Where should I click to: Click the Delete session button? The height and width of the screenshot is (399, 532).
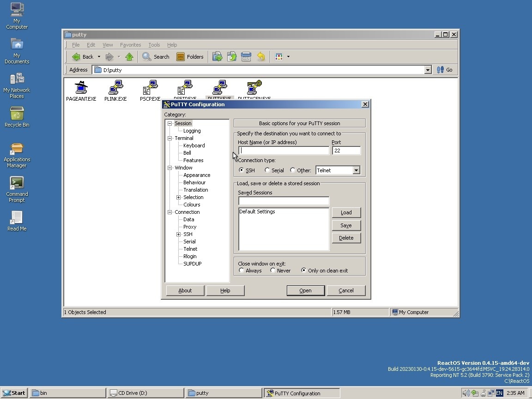click(x=346, y=238)
